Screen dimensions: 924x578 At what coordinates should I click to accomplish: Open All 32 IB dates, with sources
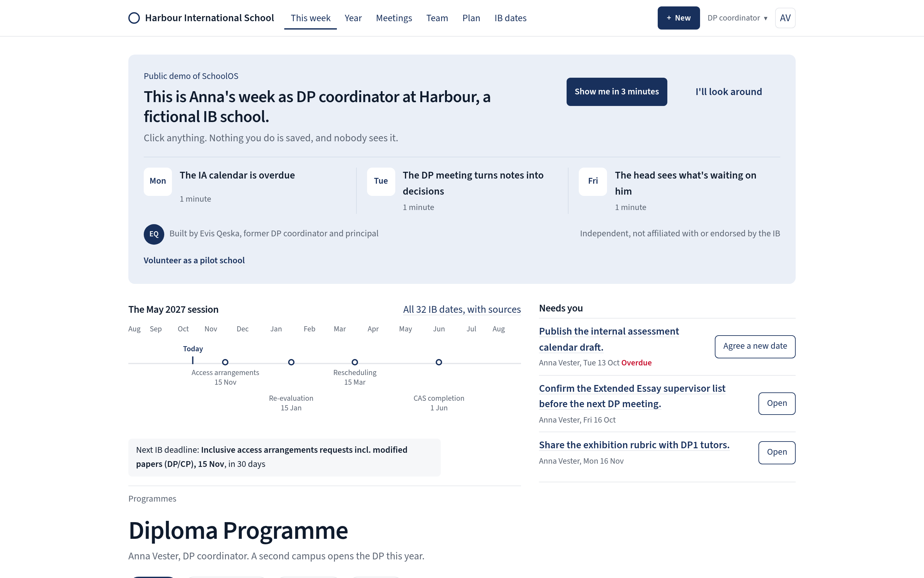(462, 309)
